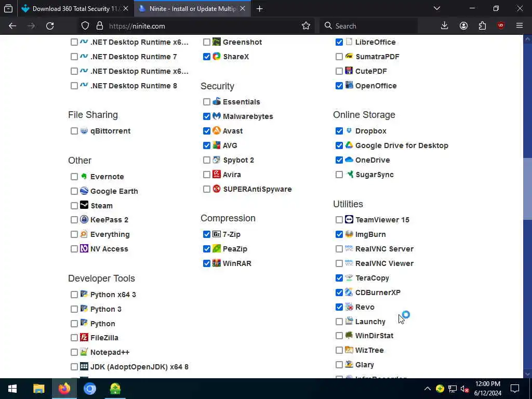Open the notification center icon
532x399 pixels.
click(x=515, y=389)
